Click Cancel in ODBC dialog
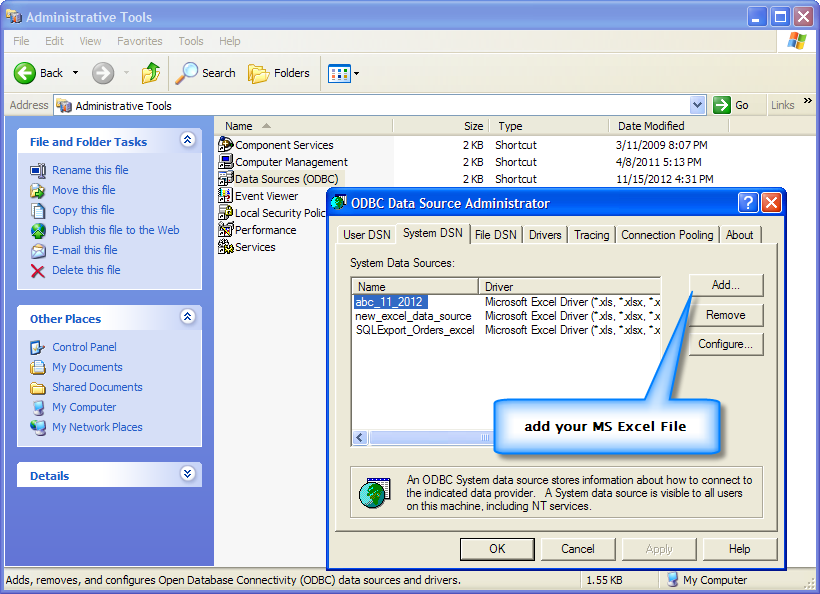The image size is (820, 594). coord(578,549)
